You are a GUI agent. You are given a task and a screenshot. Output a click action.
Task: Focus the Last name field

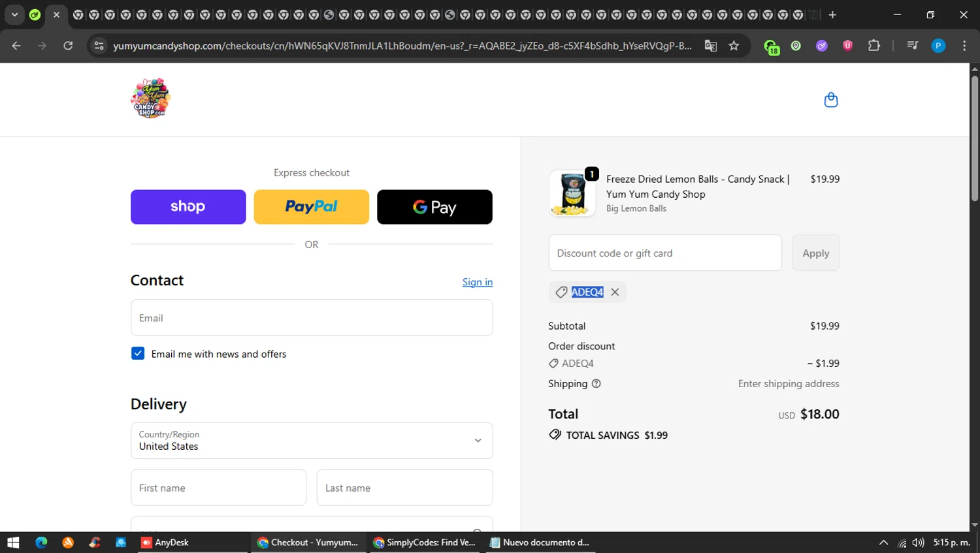[405, 488]
